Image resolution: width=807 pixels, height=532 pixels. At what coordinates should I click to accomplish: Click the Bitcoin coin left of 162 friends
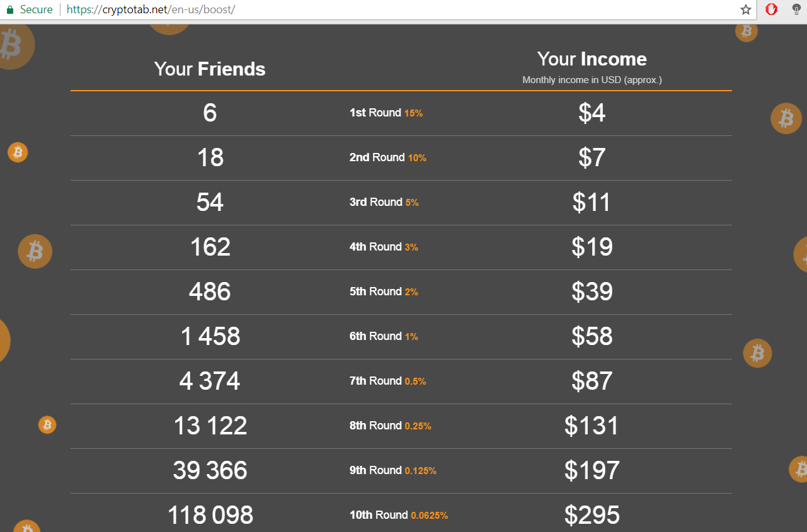tap(35, 251)
